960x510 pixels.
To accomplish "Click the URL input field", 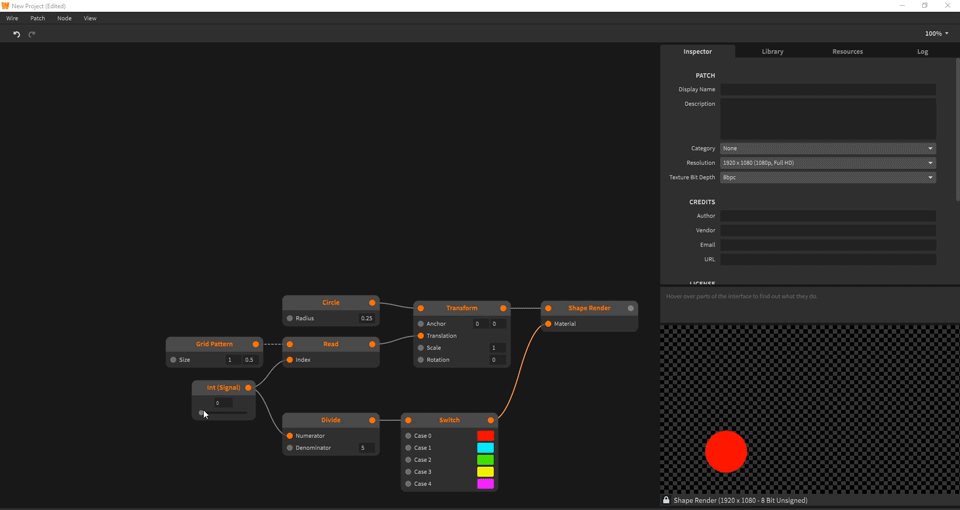I will [828, 260].
